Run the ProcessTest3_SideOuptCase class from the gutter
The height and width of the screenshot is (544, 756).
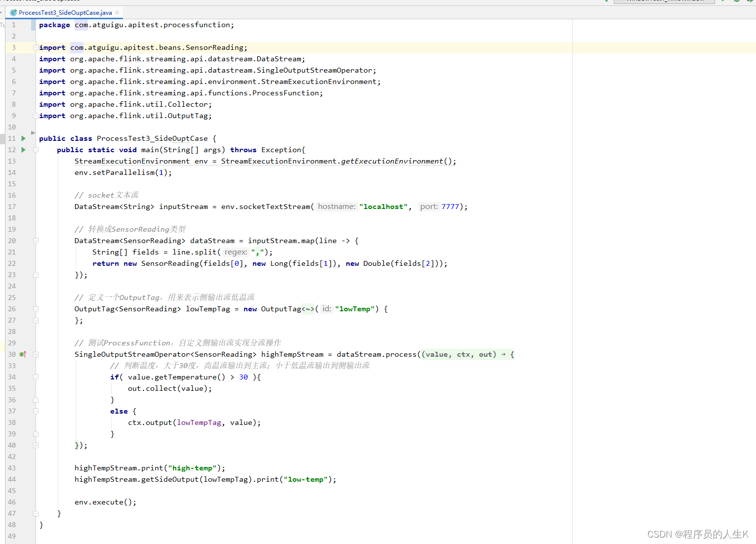pyautogui.click(x=23, y=138)
